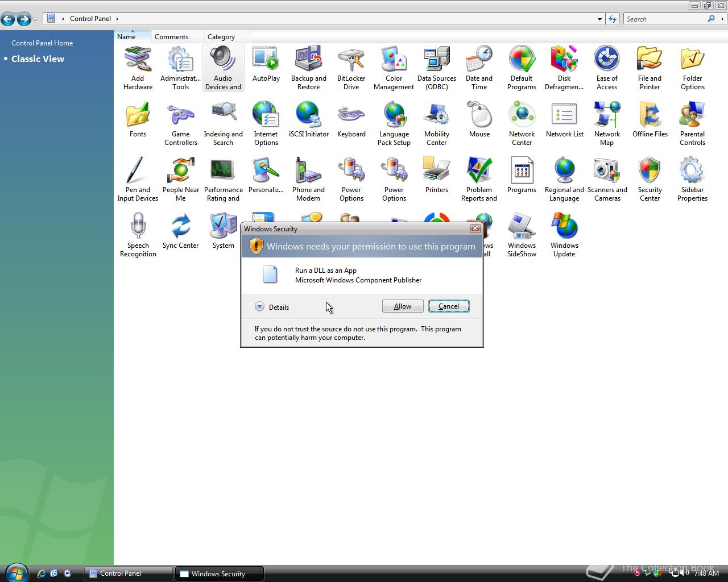Open the Fonts folder
This screenshot has width=728, height=582.
point(138,120)
